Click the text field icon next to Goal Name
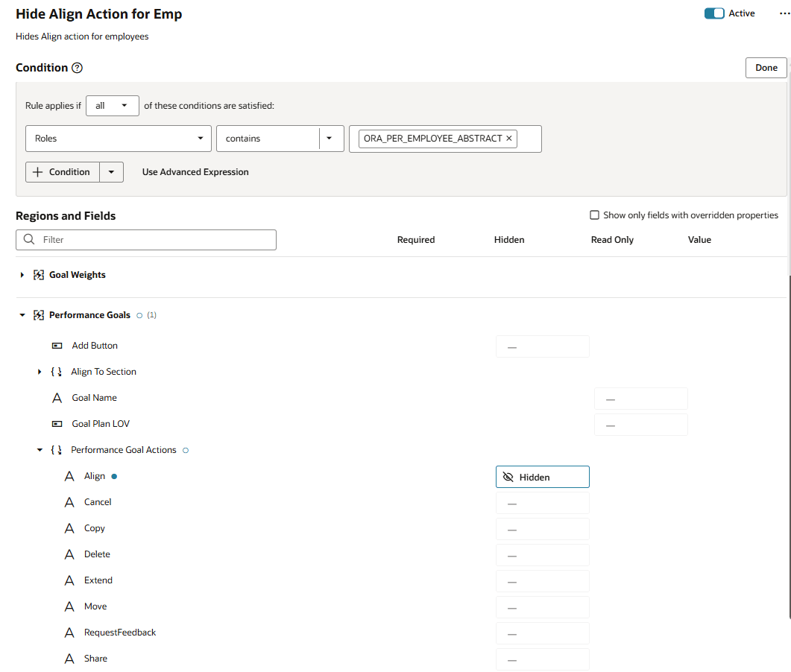The image size is (791, 672). click(x=57, y=397)
